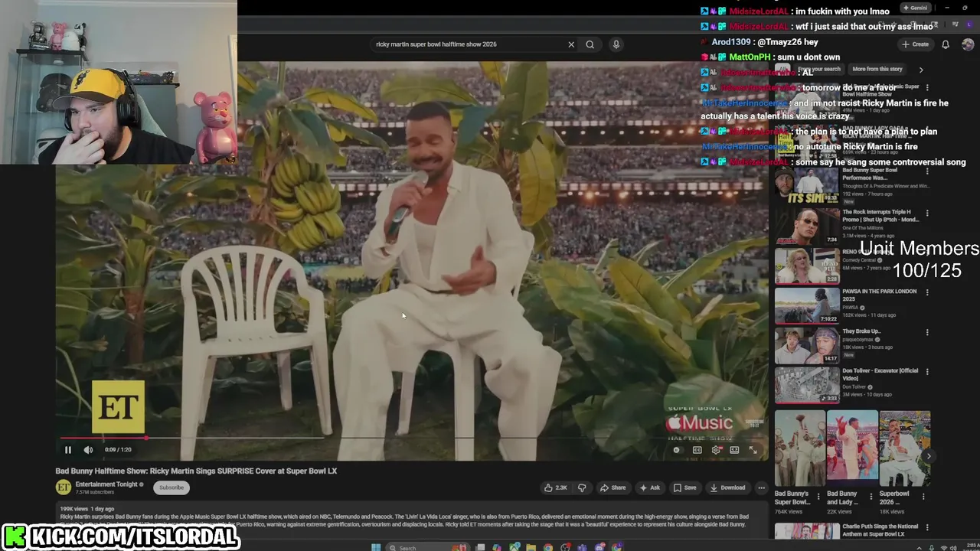Open the 'PAWSA IN THE PARK LONDON 2025' thumbnail

[807, 305]
